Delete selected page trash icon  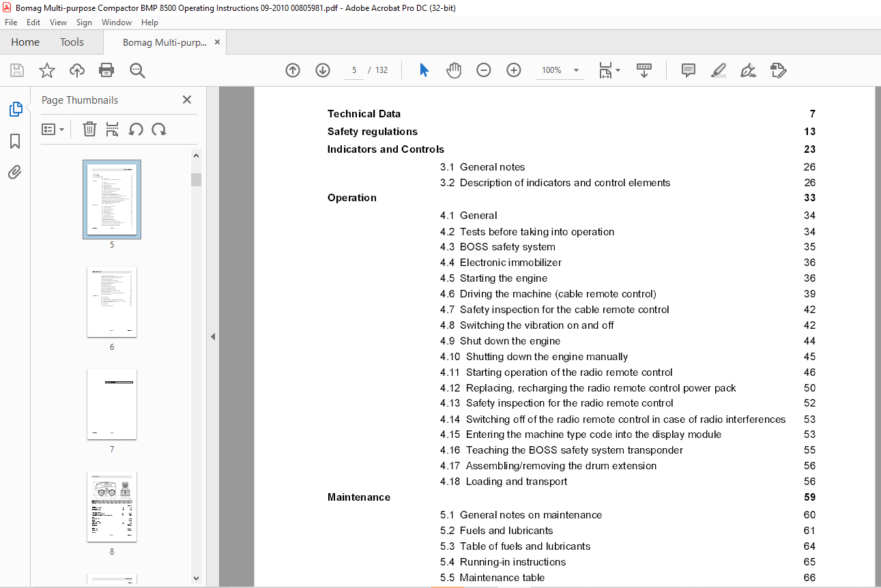89,129
